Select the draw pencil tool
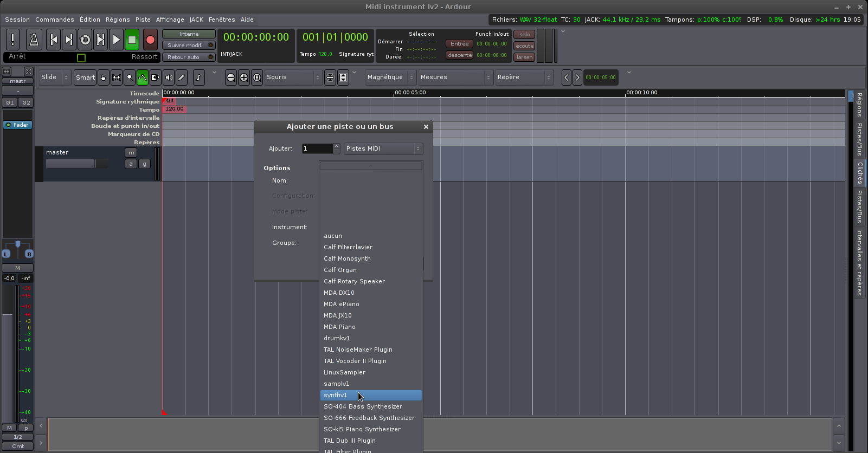The height and width of the screenshot is (453, 868). [182, 77]
